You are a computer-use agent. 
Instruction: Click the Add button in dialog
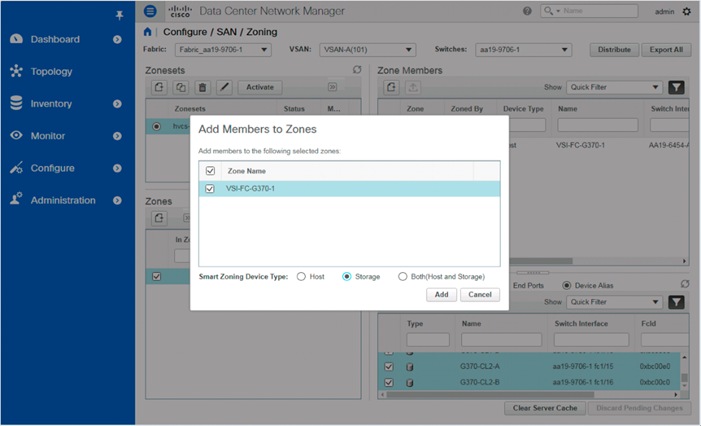point(441,295)
